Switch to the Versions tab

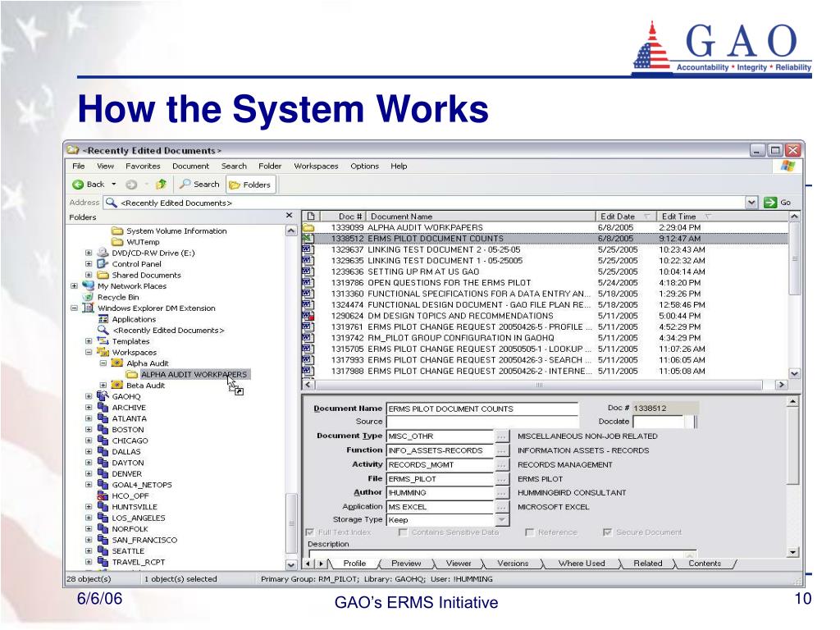(513, 563)
